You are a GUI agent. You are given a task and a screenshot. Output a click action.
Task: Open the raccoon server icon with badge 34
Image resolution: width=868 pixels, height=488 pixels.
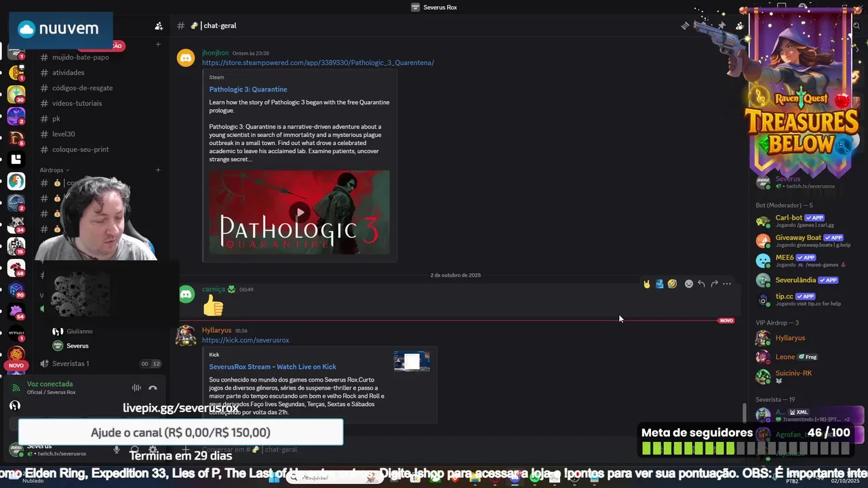click(x=16, y=224)
